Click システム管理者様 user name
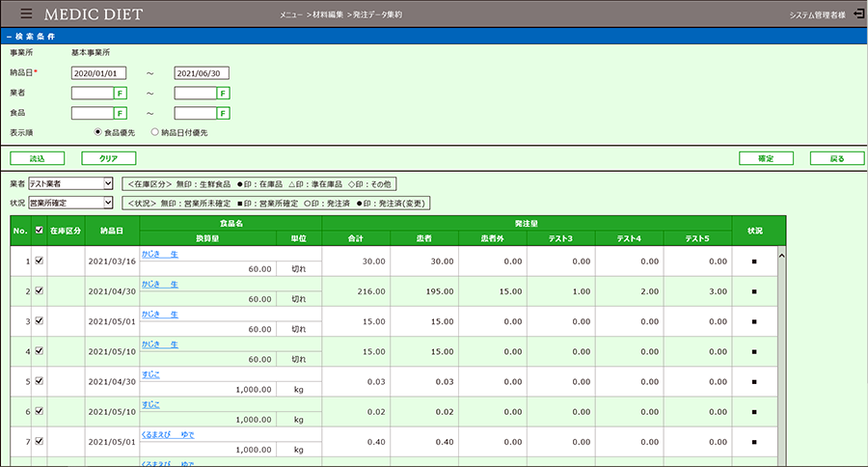Screen dimensions: 868x467 click(x=818, y=15)
